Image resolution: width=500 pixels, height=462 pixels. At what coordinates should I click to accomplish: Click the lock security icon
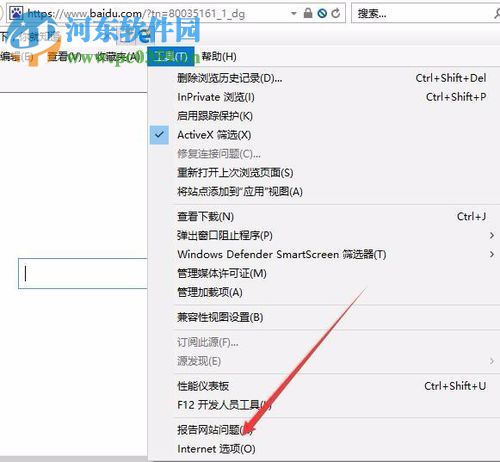(x=308, y=13)
